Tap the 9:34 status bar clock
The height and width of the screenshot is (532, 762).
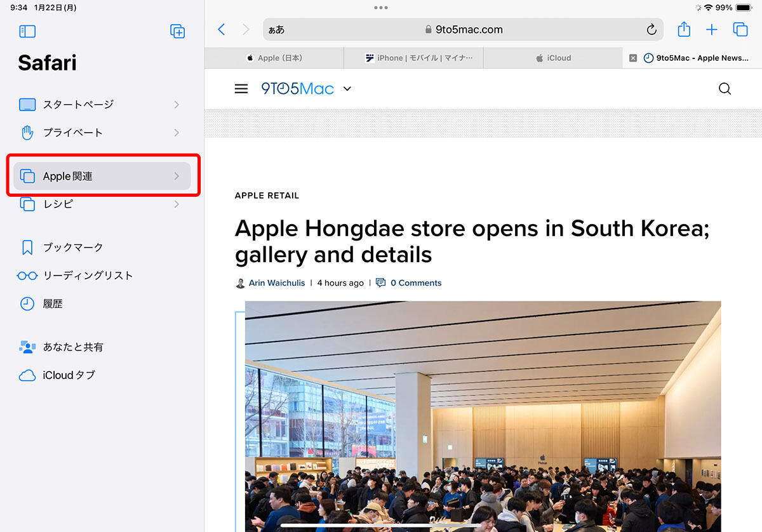click(x=18, y=8)
